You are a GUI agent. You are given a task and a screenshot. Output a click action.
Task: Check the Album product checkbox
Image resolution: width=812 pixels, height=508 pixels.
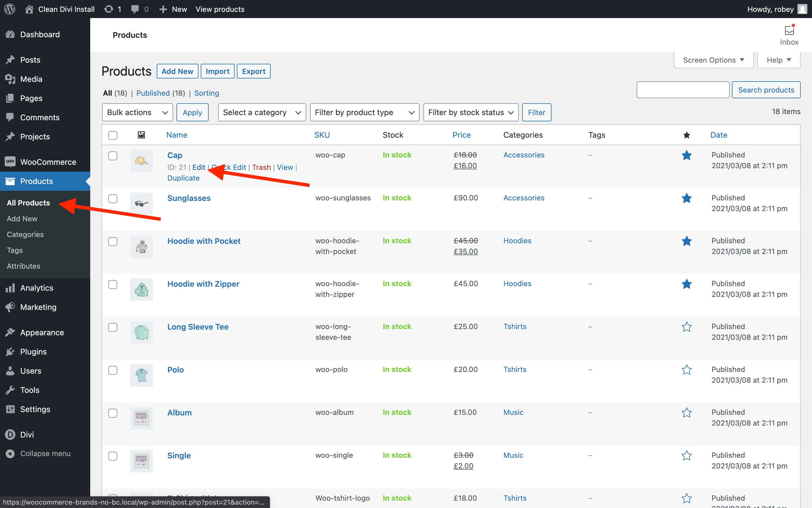113,413
